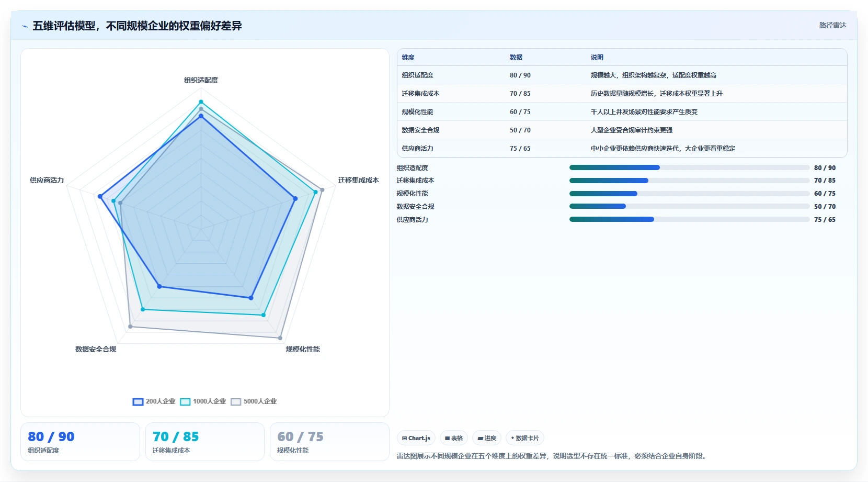Click the 组织适配度 progress bar
868x482 pixels.
point(689,167)
